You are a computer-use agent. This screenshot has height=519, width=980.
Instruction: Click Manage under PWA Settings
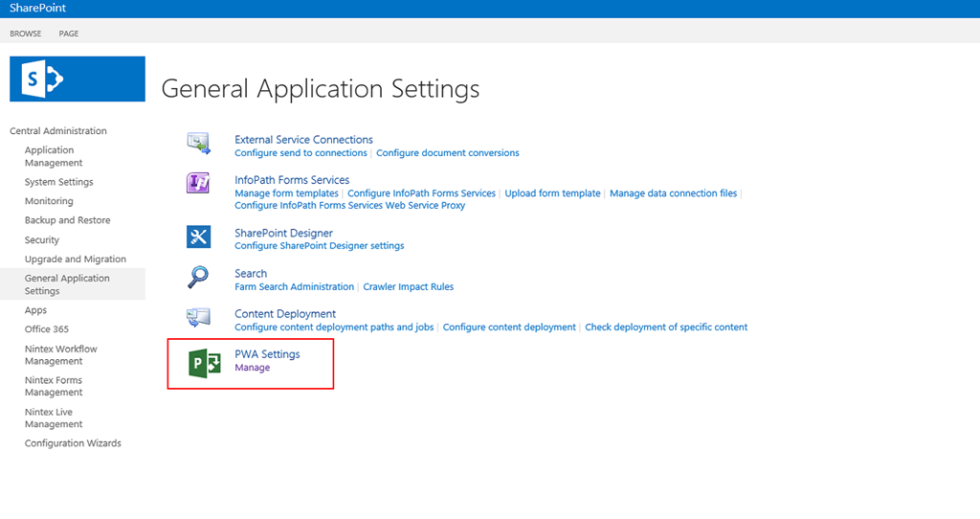[x=253, y=368]
